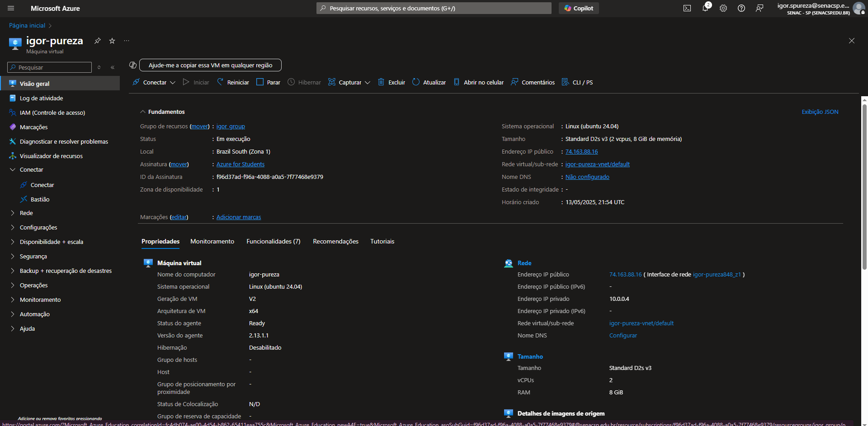Expand Ajuda in the sidebar

13,328
